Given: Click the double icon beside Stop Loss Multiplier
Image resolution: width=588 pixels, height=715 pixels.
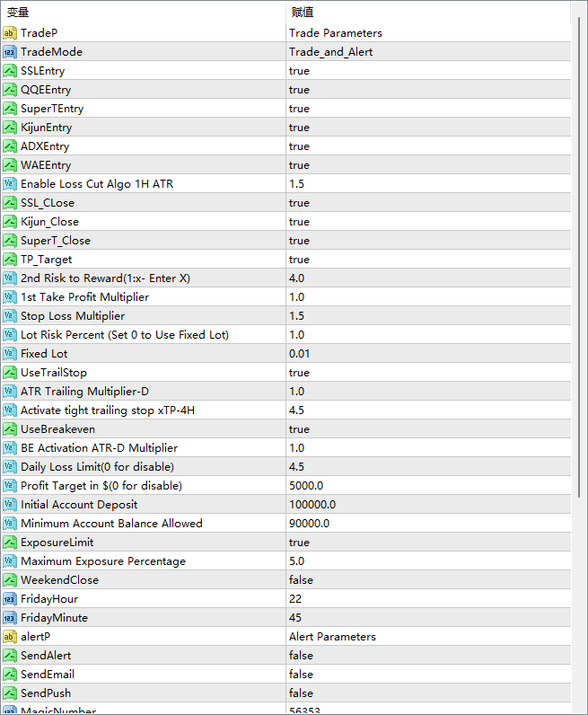Looking at the screenshot, I should point(10,316).
